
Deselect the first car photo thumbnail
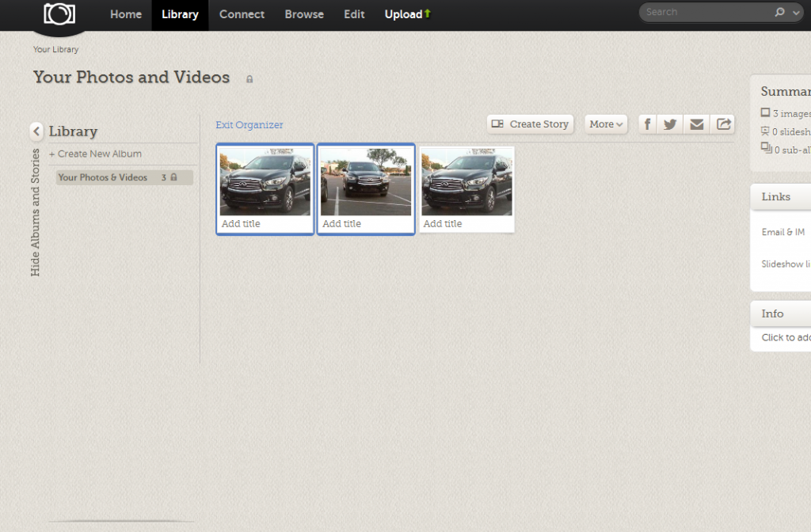[265, 182]
